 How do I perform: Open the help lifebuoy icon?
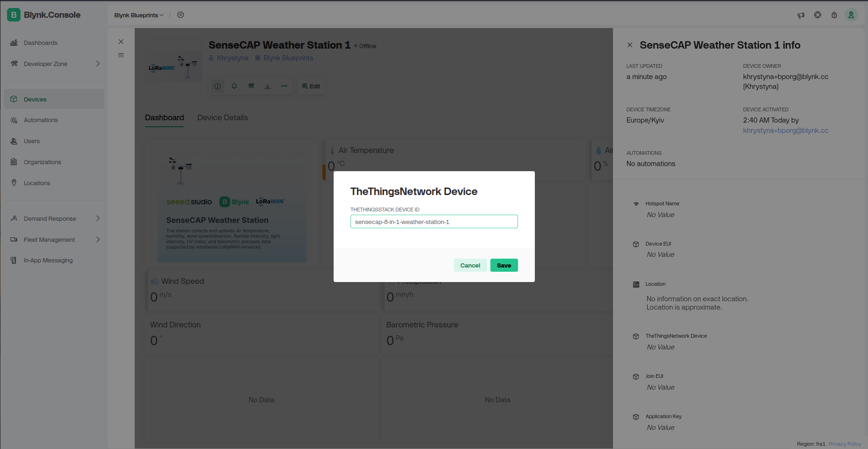pos(817,15)
